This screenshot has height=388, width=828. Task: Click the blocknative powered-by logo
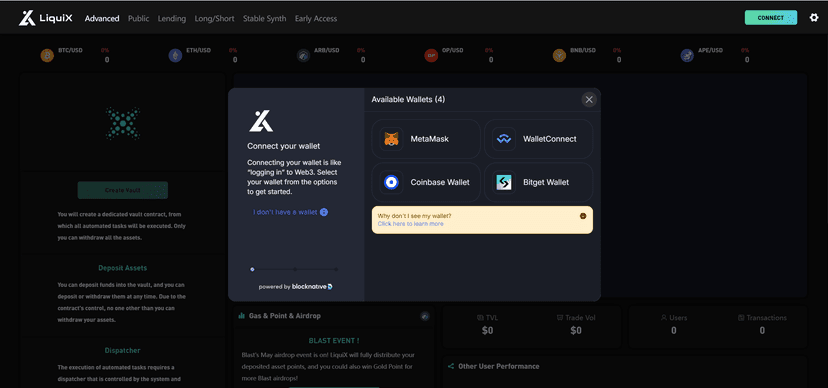click(x=312, y=287)
